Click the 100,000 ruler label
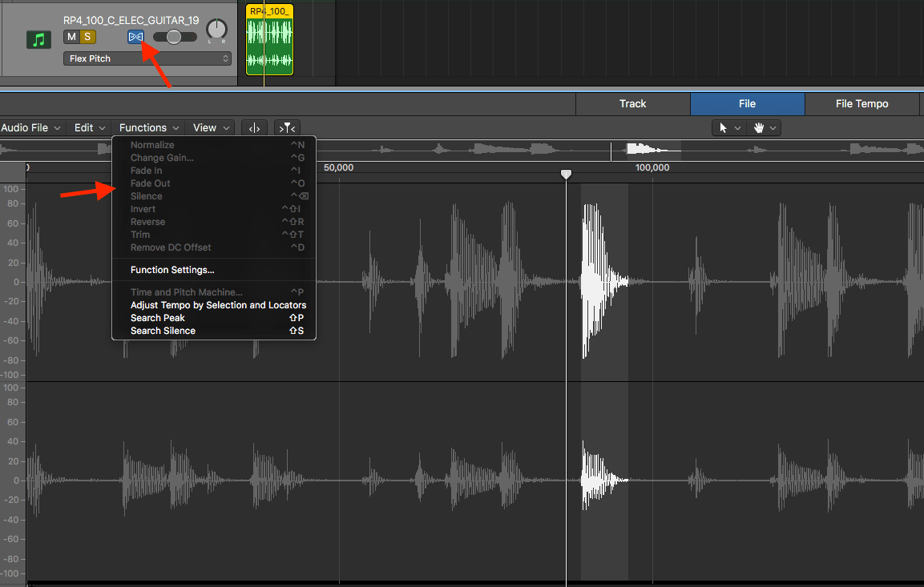The image size is (924, 587). [x=652, y=167]
